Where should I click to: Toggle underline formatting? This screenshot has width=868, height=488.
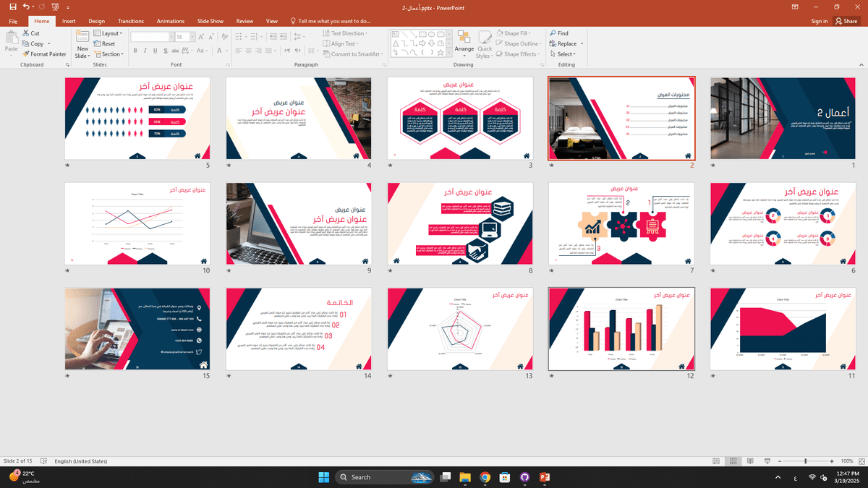click(x=153, y=51)
